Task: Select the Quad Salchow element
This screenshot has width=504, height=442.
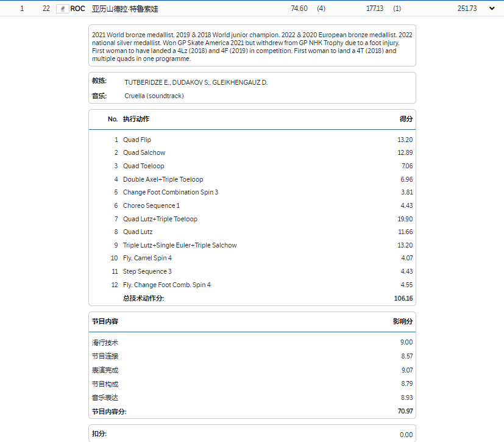Action: pos(144,152)
